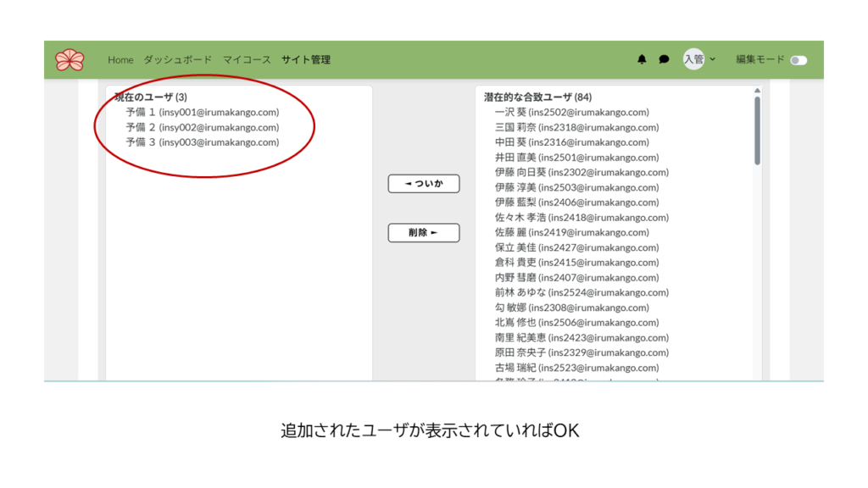Viewport: 868px width, 488px height.
Task: Go to the Home menu item
Action: click(x=120, y=60)
